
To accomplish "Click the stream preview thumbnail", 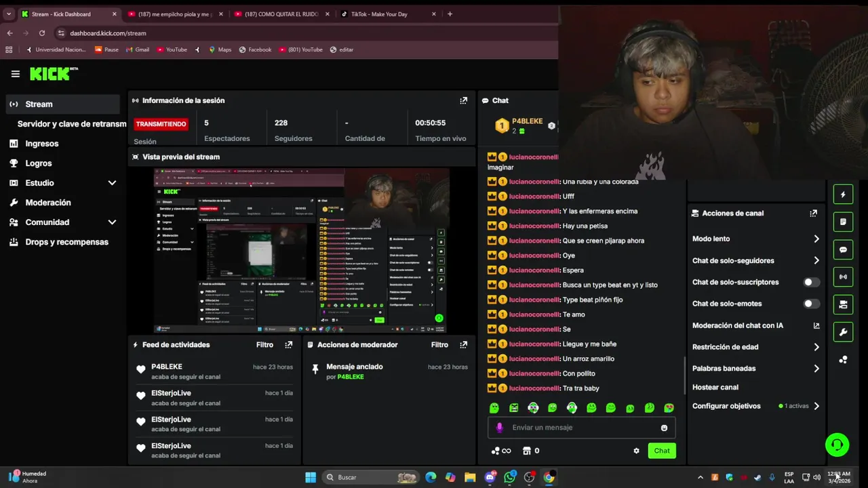I will (302, 251).
